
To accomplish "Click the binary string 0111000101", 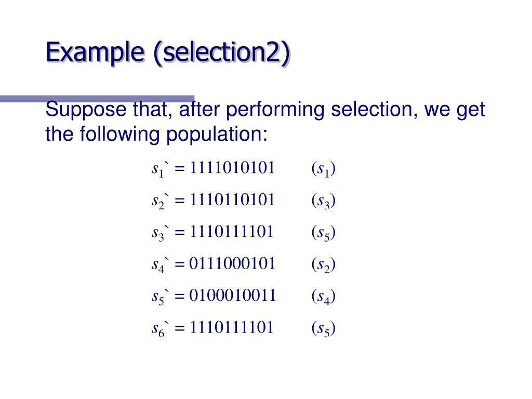I will pos(232,263).
